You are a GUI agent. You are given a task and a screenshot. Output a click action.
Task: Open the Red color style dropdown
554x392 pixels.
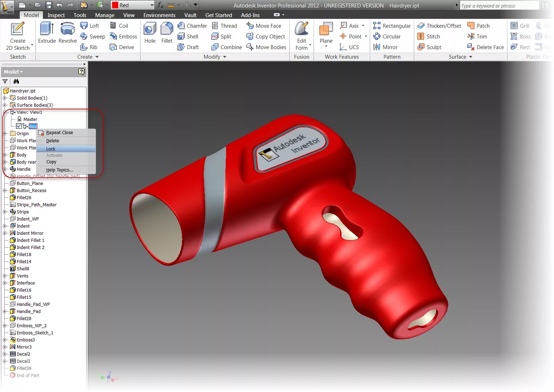(x=152, y=5)
